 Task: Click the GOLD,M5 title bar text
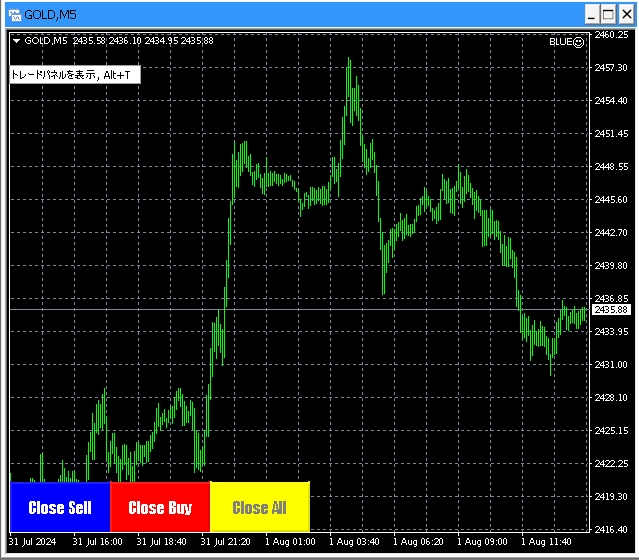[x=50, y=14]
